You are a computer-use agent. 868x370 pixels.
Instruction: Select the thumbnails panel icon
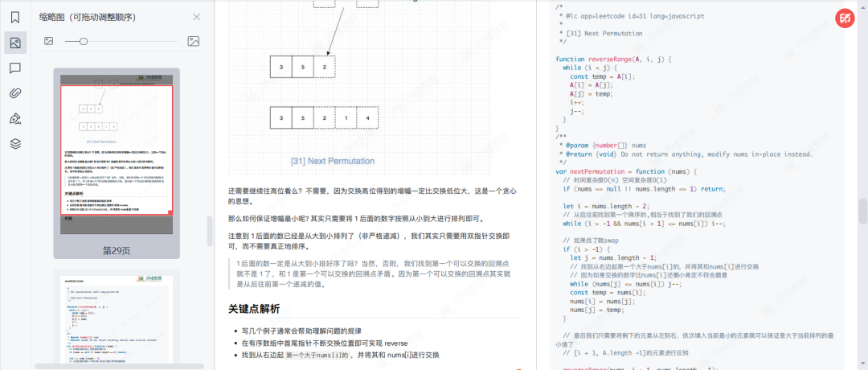15,43
